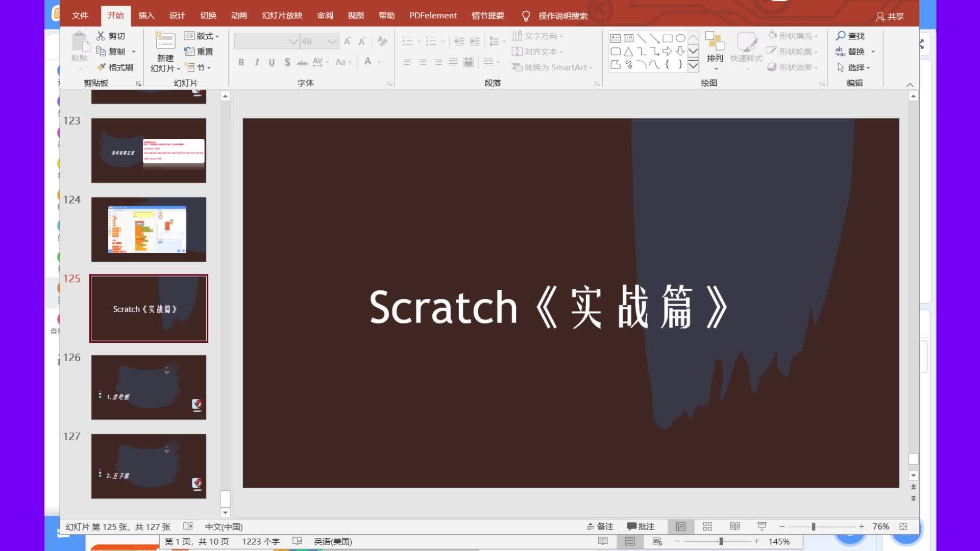Switch to Slide Sorter view
Image resolution: width=980 pixels, height=551 pixels.
707,527
